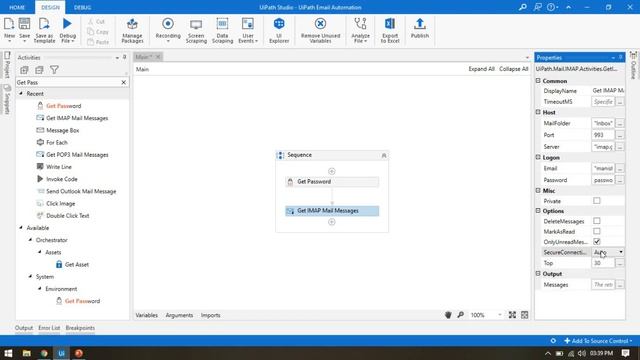640x360 pixels.
Task: Open the Recording tool
Action: [x=168, y=30]
